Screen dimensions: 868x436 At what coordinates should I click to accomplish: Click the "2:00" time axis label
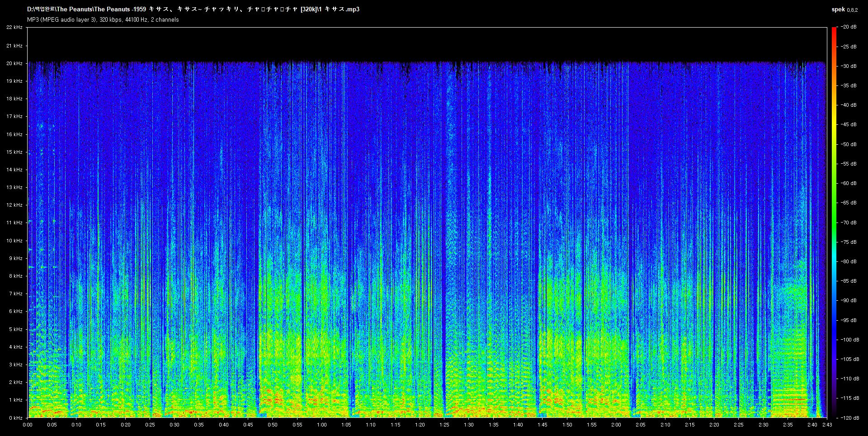pyautogui.click(x=616, y=425)
